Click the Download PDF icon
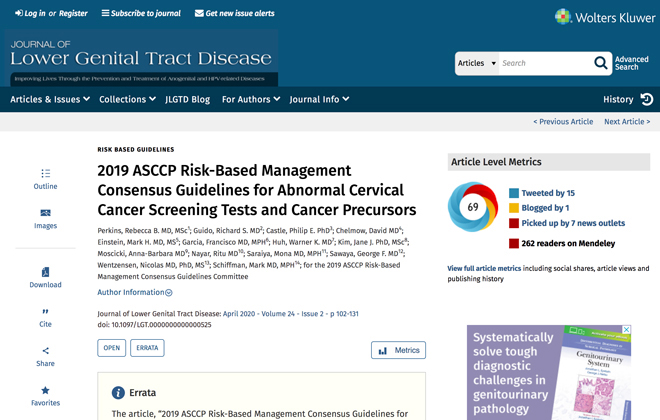The height and width of the screenshot is (420, 660). [x=45, y=272]
